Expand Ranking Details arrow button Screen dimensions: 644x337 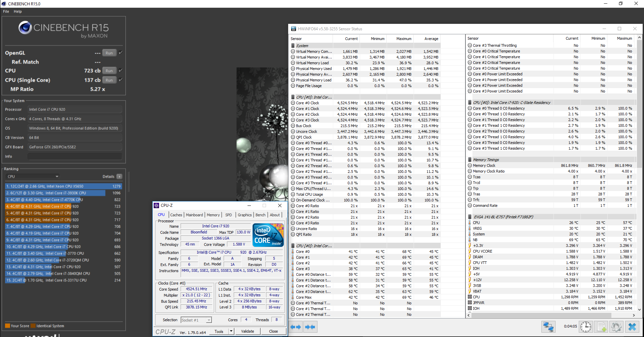coord(119,177)
